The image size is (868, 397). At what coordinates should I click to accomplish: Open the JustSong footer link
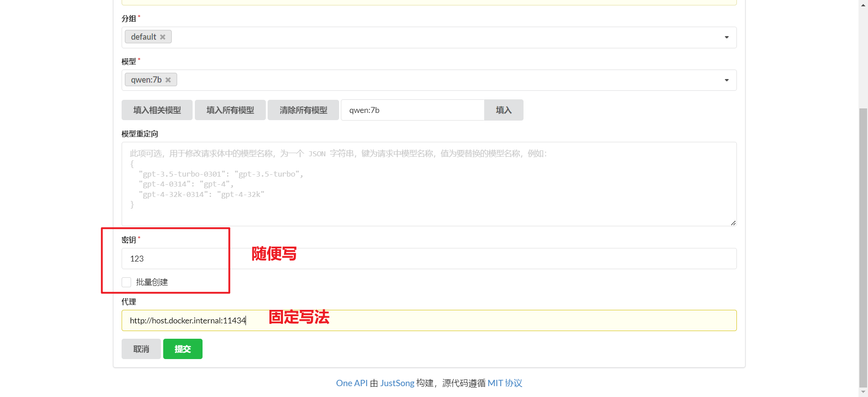coord(397,383)
